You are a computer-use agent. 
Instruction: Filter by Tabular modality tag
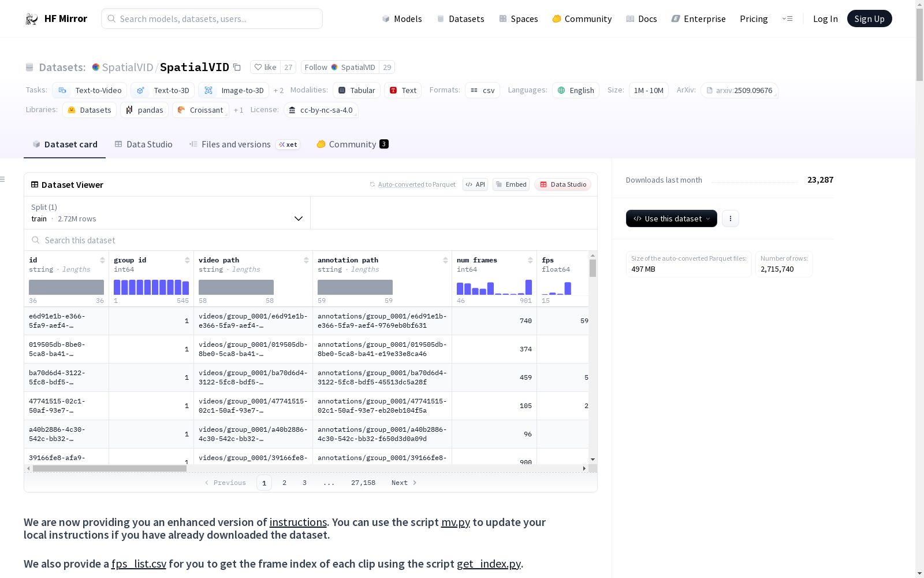(356, 90)
